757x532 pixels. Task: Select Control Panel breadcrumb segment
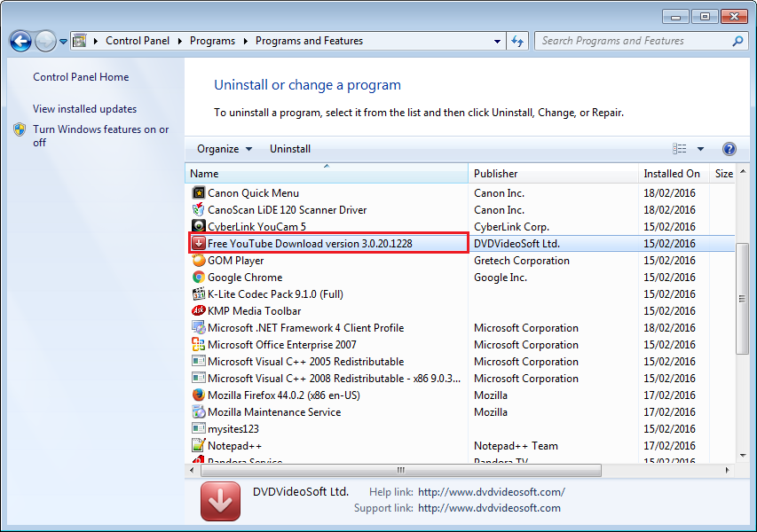point(138,41)
